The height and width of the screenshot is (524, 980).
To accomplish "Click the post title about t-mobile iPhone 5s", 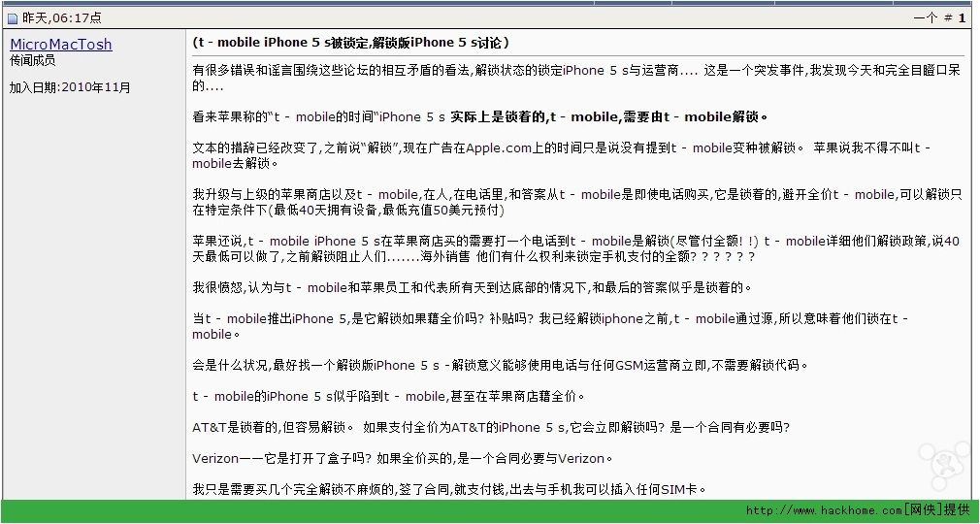I will [x=350, y=43].
